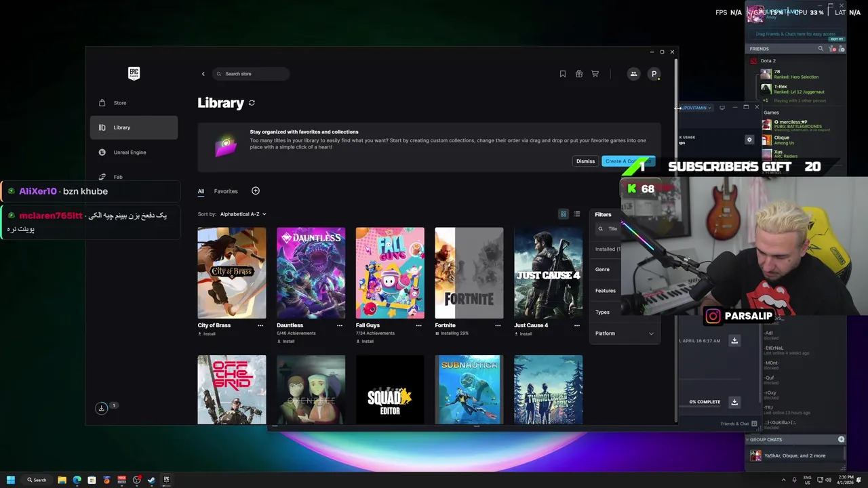
Task: Open the shopping cart icon
Action: click(x=595, y=74)
